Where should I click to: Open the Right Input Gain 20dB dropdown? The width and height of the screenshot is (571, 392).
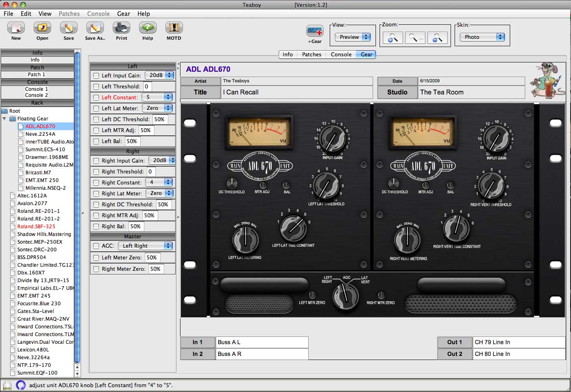pos(161,160)
